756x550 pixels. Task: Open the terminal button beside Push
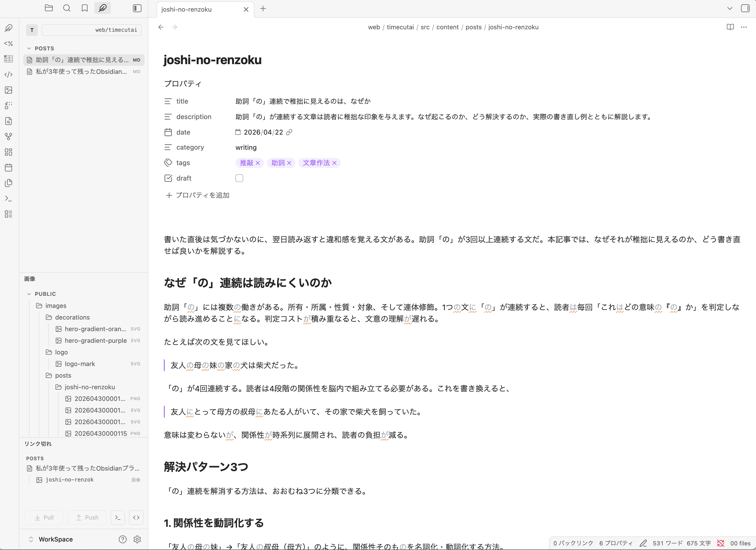118,518
